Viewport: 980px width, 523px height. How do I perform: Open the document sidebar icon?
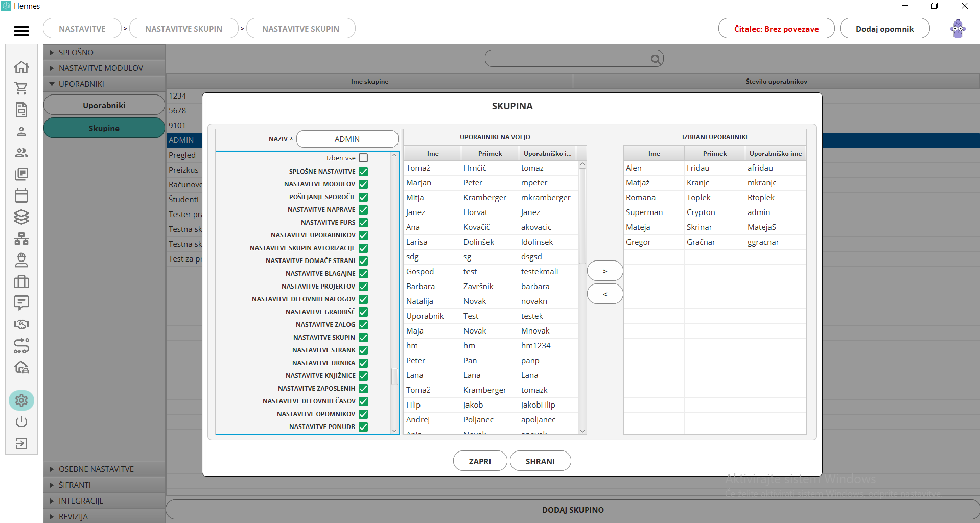(x=21, y=110)
